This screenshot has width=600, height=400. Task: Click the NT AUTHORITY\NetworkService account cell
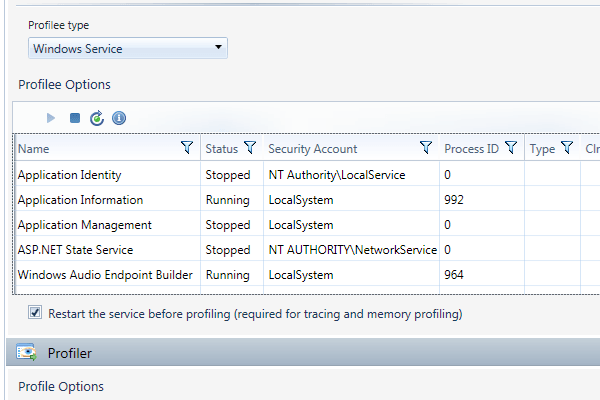(353, 250)
